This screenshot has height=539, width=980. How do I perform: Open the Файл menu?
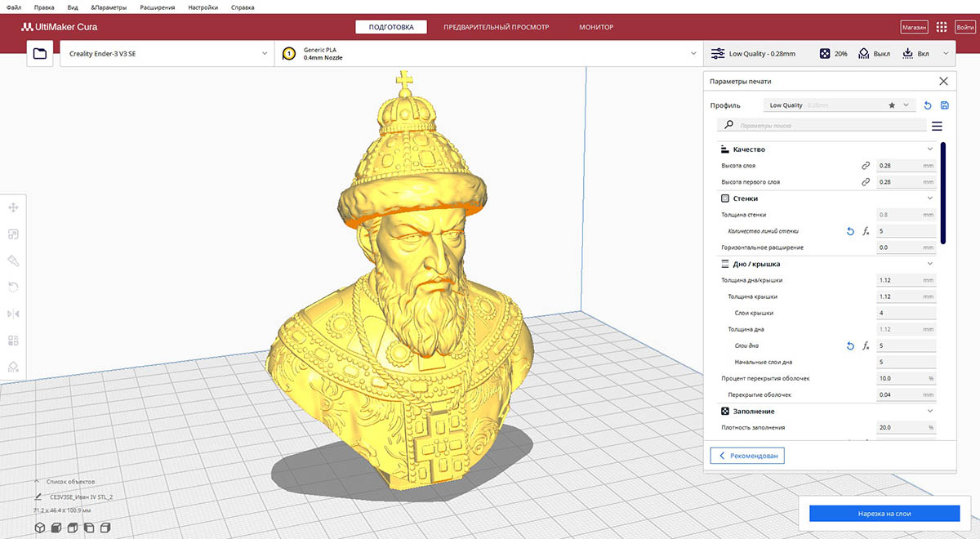13,7
